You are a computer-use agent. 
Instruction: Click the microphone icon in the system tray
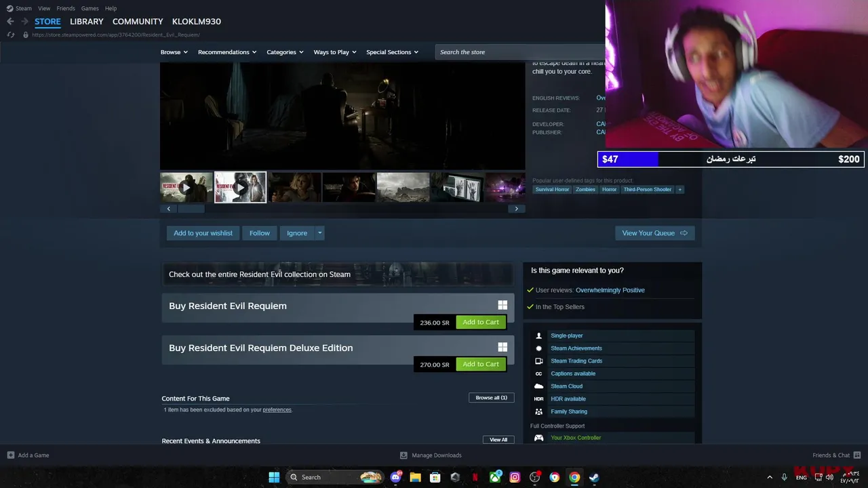click(785, 477)
